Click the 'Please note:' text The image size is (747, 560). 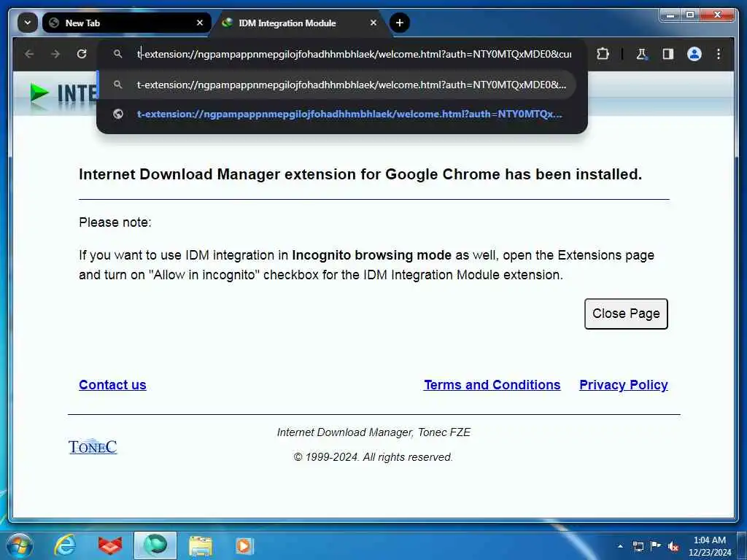pyautogui.click(x=115, y=222)
